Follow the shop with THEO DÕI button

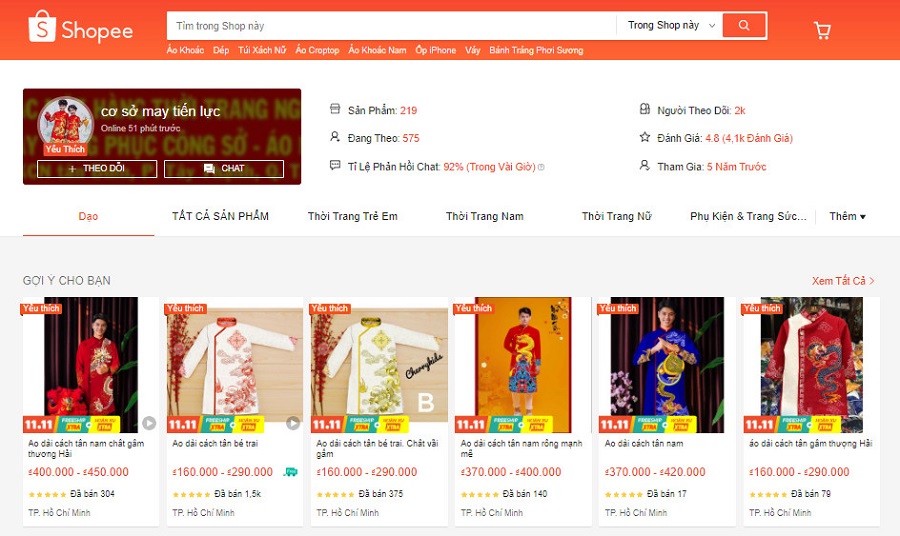coord(97,168)
